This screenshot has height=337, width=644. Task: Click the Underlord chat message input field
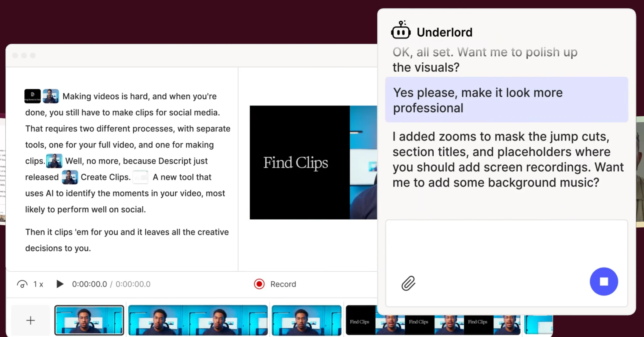coord(506,263)
